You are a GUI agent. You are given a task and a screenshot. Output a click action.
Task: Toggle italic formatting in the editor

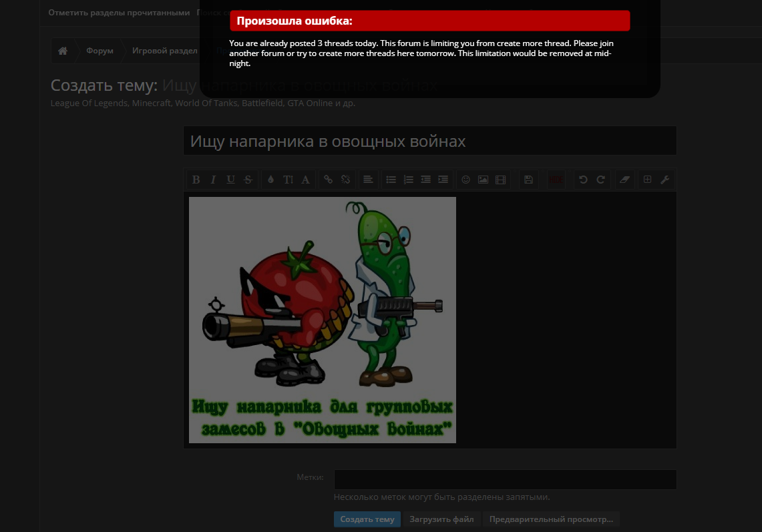pos(213,180)
